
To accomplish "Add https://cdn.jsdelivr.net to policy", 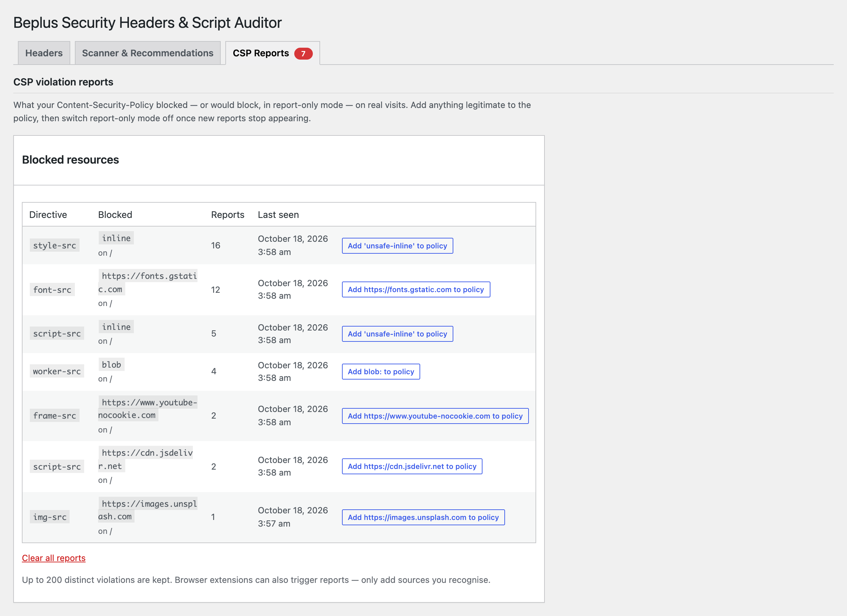I will click(412, 466).
